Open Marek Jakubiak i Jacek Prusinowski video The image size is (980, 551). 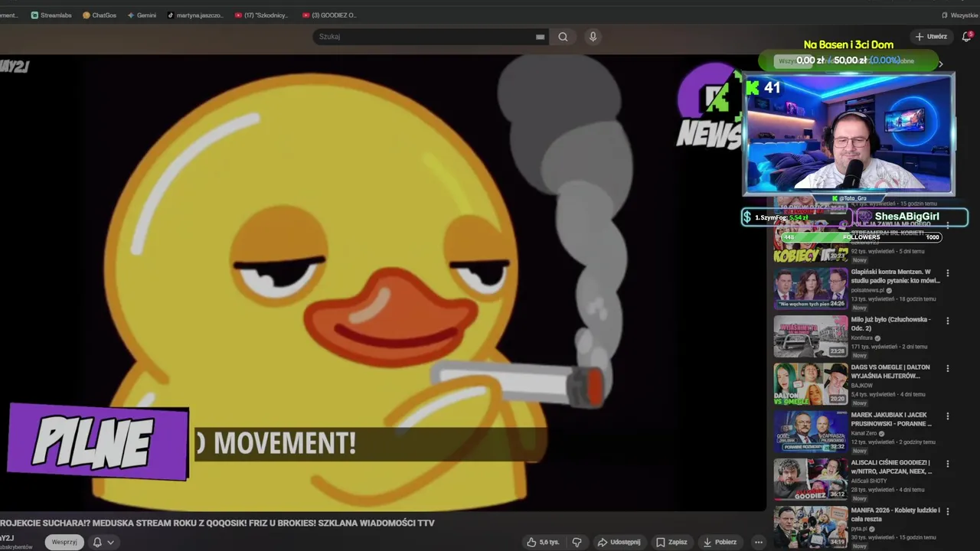[x=810, y=432]
